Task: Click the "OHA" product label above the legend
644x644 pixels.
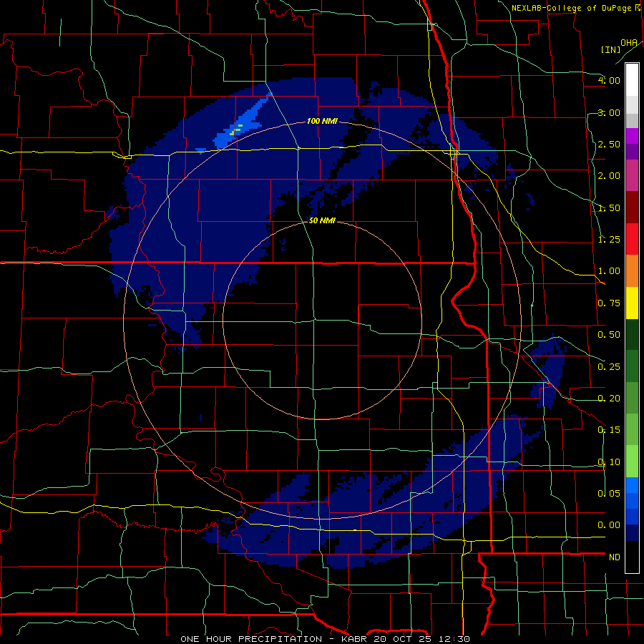Action: (629, 43)
